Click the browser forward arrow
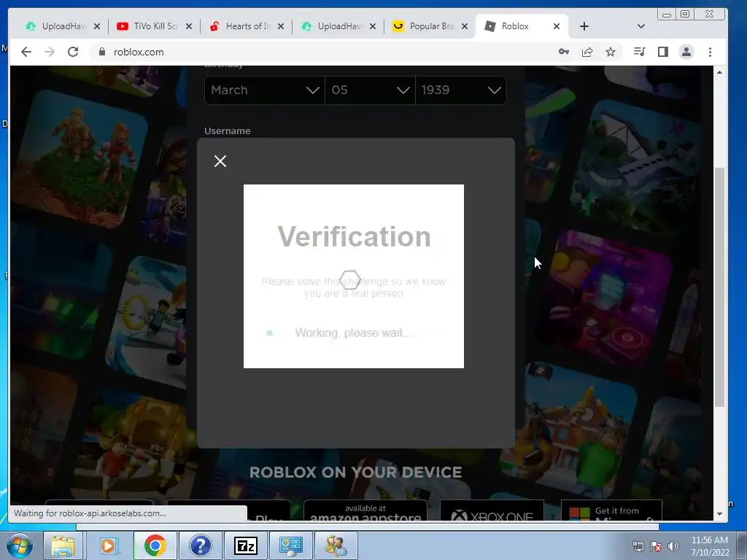Screen dimensions: 747x560 (50, 52)
